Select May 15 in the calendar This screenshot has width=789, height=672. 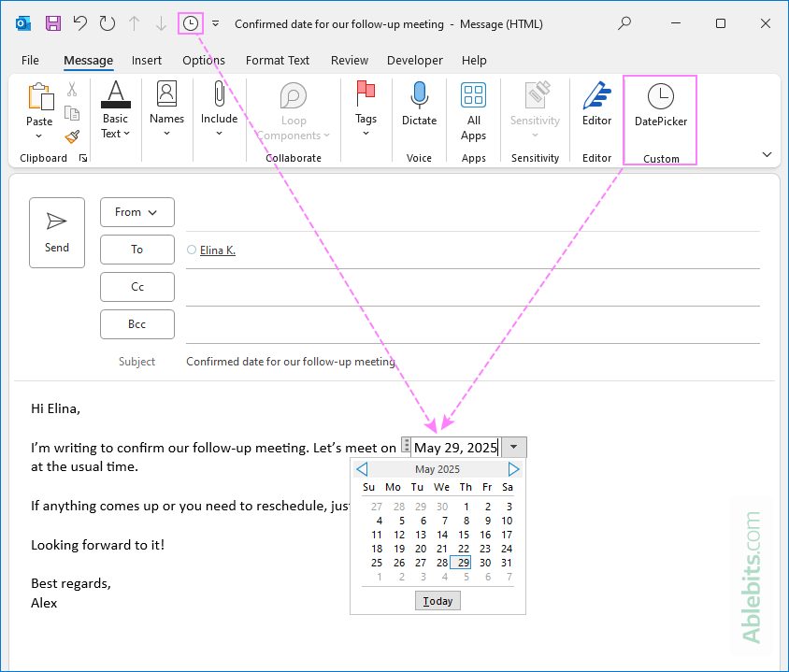(464, 535)
